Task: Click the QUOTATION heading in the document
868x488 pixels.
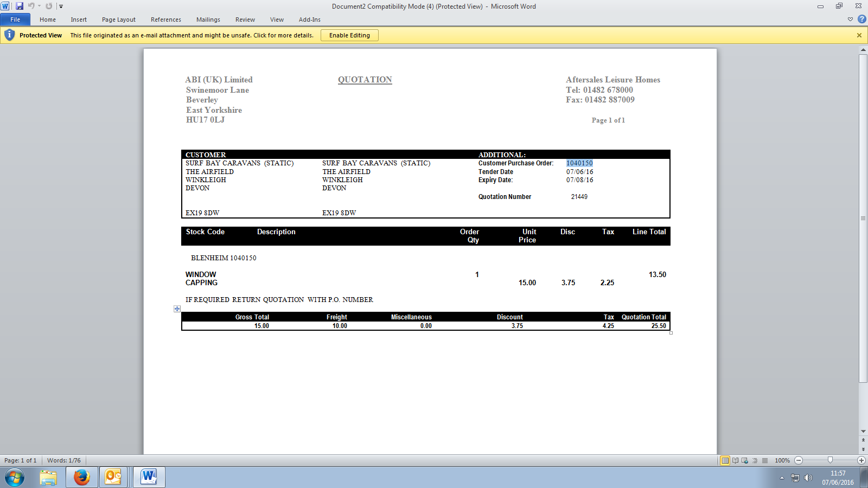Action: click(365, 80)
